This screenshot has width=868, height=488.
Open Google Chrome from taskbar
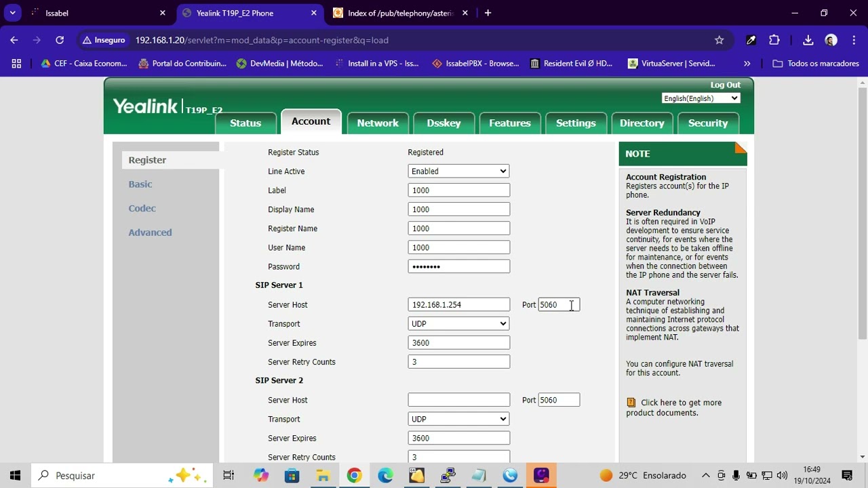tap(354, 476)
